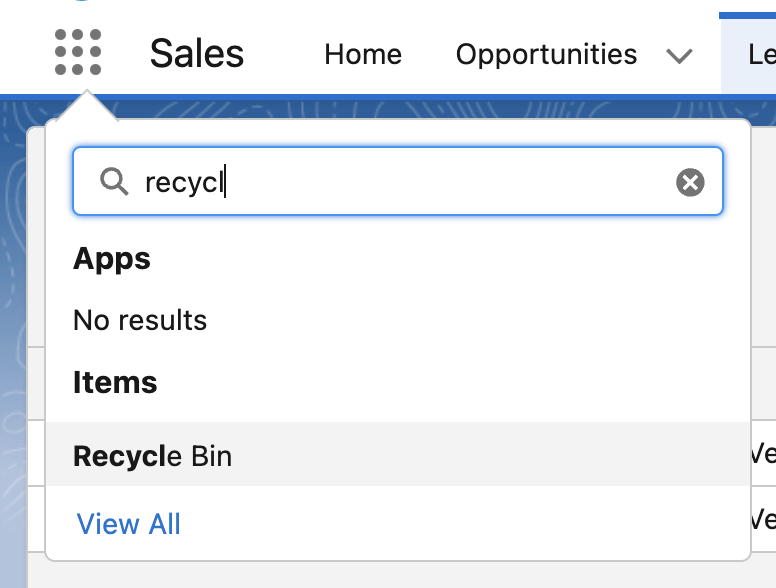This screenshot has height=588, width=776.
Task: Select Recycle Bin from Items results
Action: [398, 454]
